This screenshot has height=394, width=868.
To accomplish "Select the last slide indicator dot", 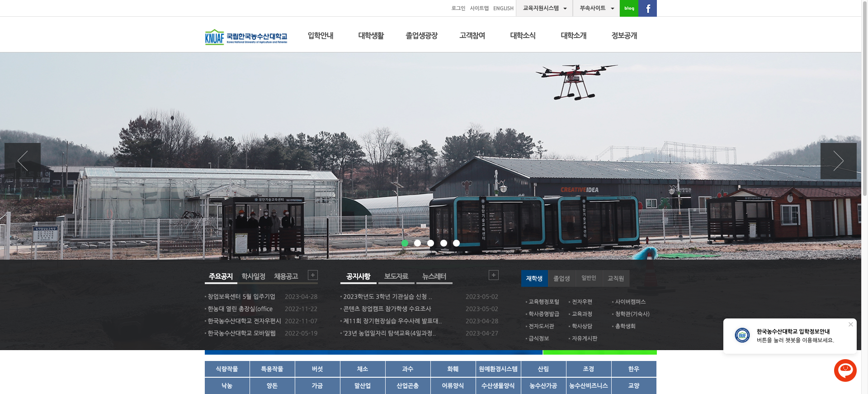I will point(456,243).
